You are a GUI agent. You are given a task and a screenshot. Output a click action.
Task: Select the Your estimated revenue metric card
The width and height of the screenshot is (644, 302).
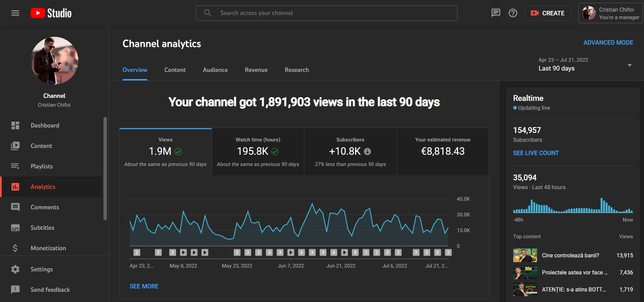(x=443, y=152)
